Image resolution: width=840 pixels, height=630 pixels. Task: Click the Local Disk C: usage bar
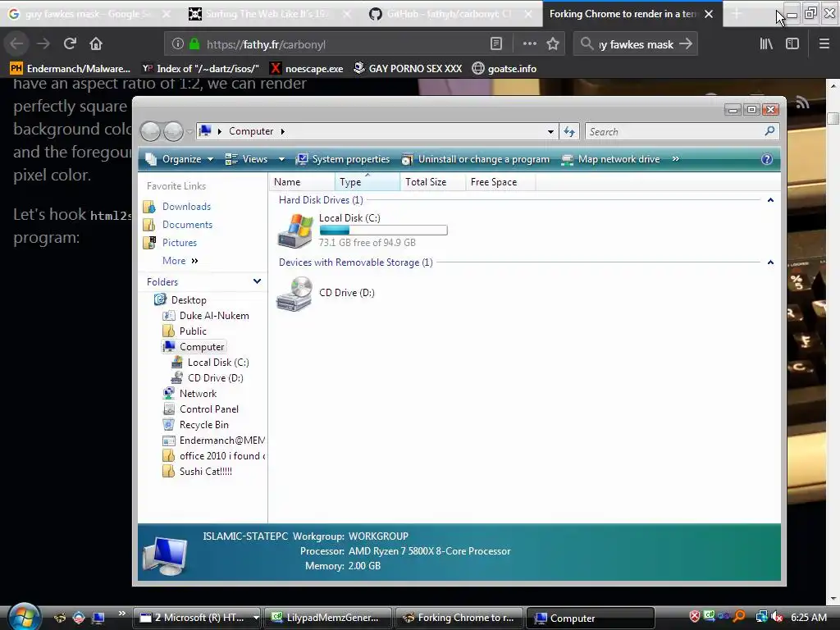tap(383, 231)
